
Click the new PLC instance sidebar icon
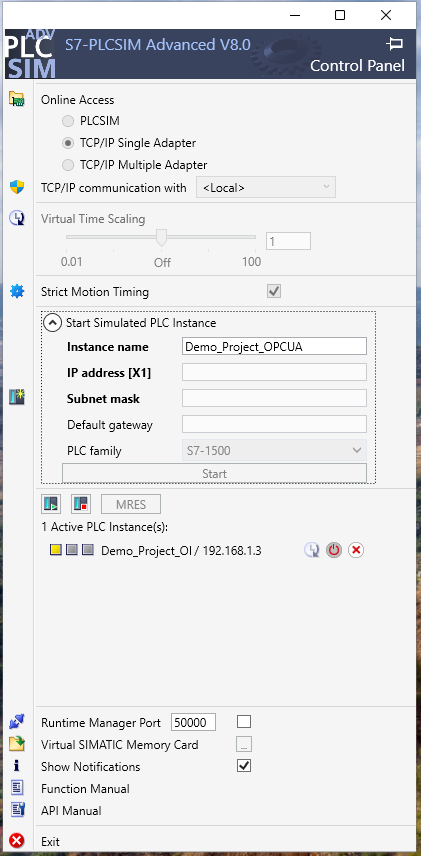pyautogui.click(x=17, y=397)
